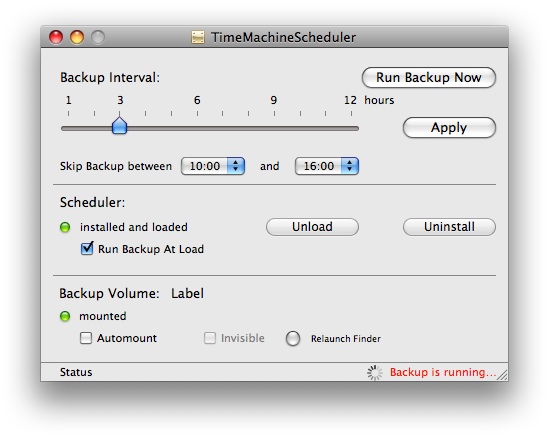Click the spinning progress indicator in status bar
Image resolution: width=549 pixels, height=437 pixels.
click(375, 373)
